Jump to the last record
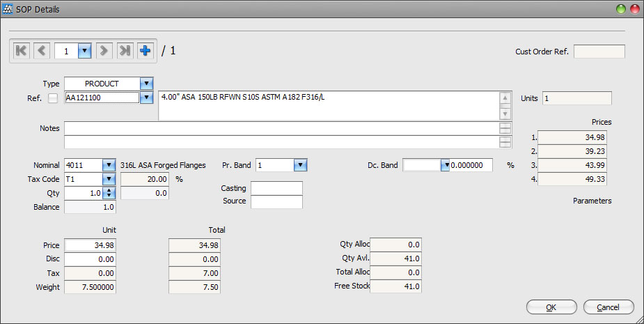Screen dimensions: 644x324 point(125,51)
